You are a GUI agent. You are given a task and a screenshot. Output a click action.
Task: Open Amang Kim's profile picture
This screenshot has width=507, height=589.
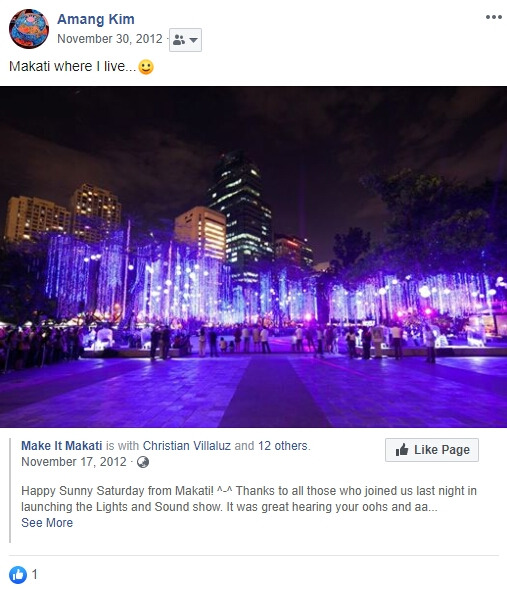[29, 29]
